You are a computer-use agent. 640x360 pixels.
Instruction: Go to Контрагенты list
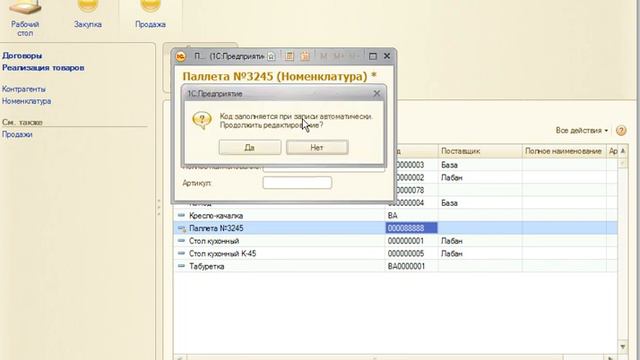click(x=24, y=89)
